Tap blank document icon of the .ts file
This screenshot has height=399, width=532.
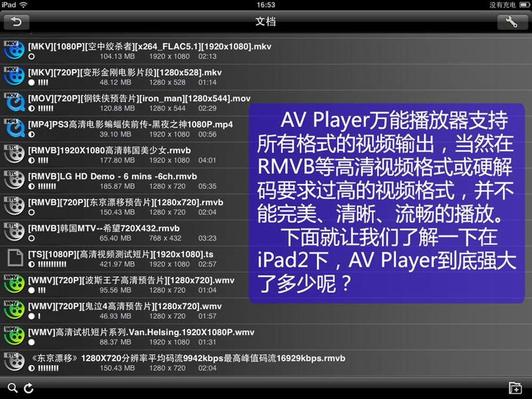coord(15,258)
